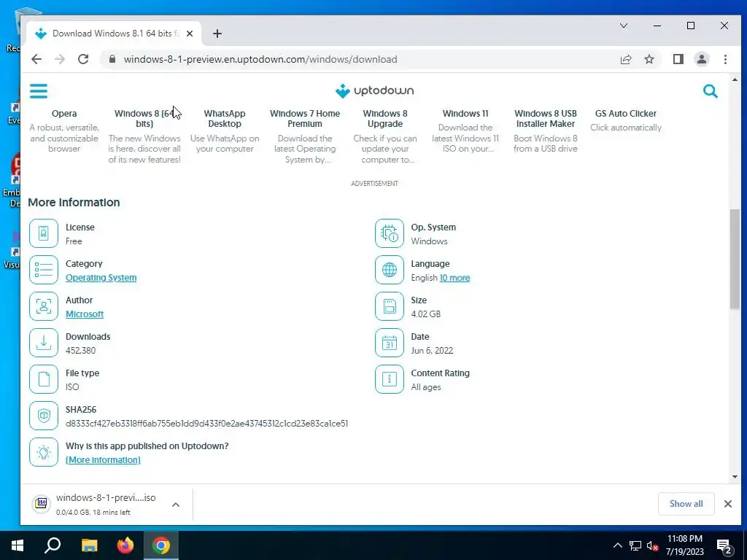The width and height of the screenshot is (747, 560).
Task: Click the Downloads arrow icon
Action: pyautogui.click(x=43, y=343)
